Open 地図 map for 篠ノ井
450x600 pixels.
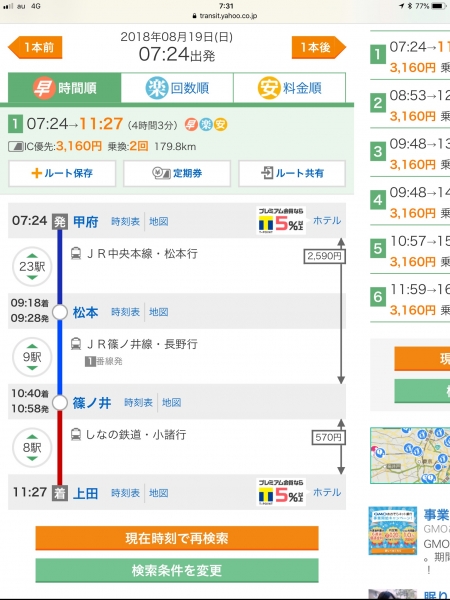[171, 403]
